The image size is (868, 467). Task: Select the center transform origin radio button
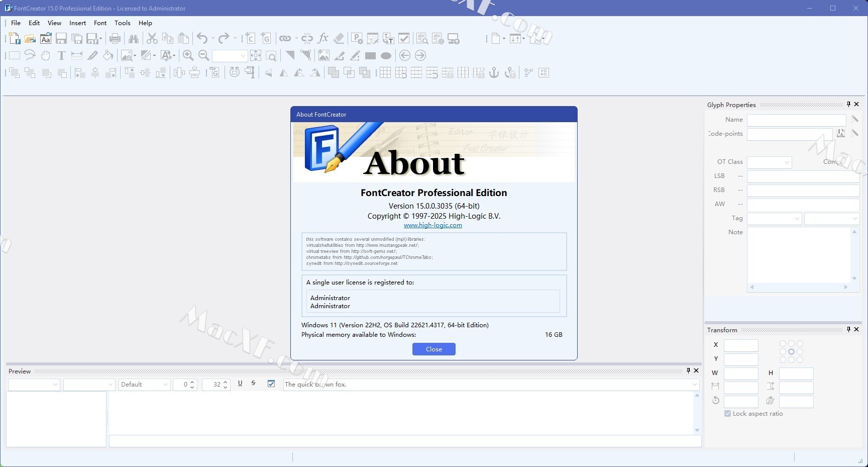(x=791, y=352)
